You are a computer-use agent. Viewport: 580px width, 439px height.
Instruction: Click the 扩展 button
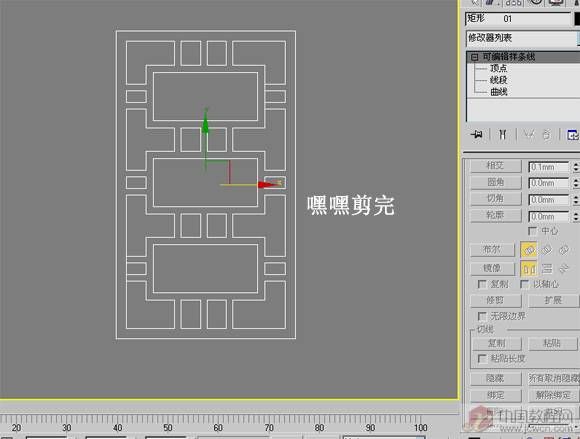pos(553,300)
